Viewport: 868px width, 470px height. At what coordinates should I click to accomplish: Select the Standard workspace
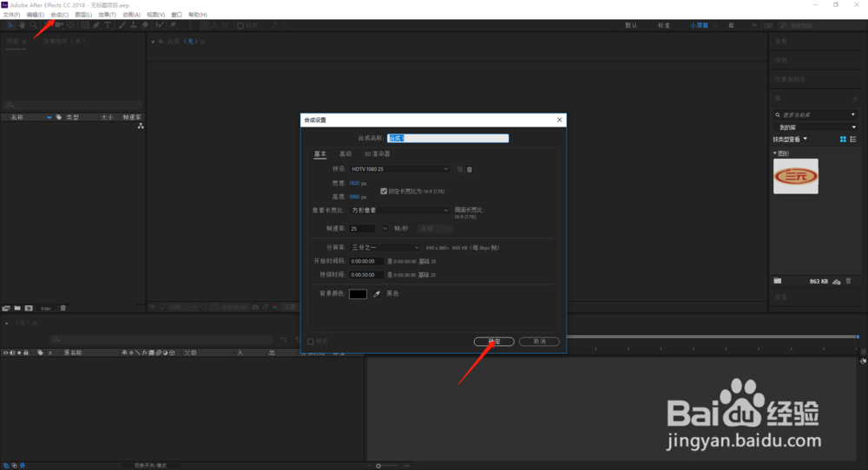coord(664,25)
